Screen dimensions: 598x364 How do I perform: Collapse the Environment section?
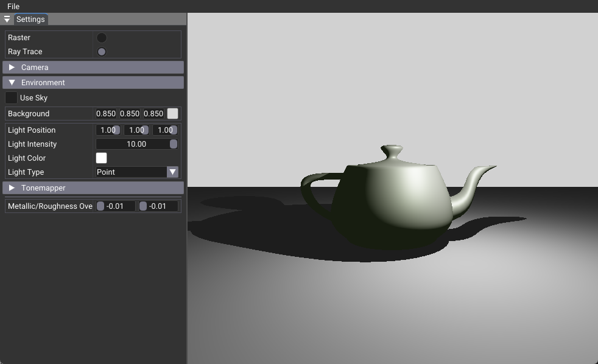coord(12,83)
